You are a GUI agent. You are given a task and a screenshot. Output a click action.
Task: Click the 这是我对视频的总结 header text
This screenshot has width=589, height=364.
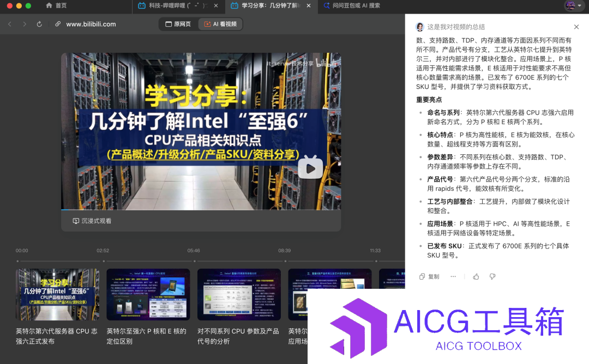click(455, 27)
